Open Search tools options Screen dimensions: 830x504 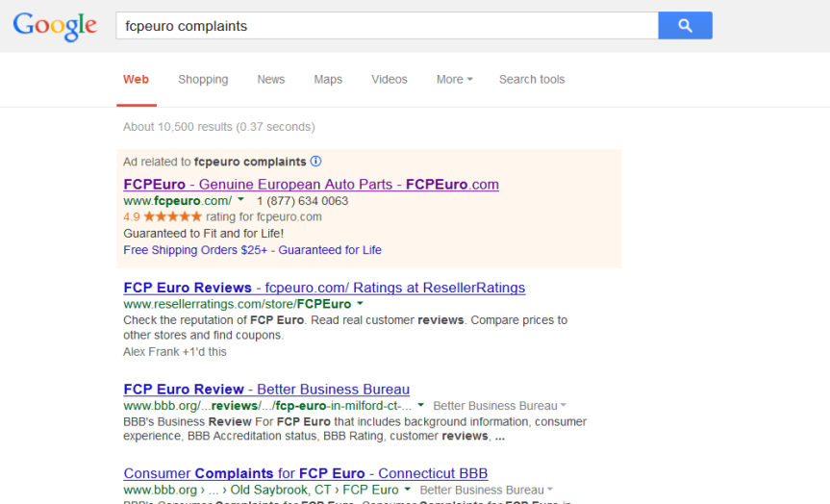click(532, 80)
